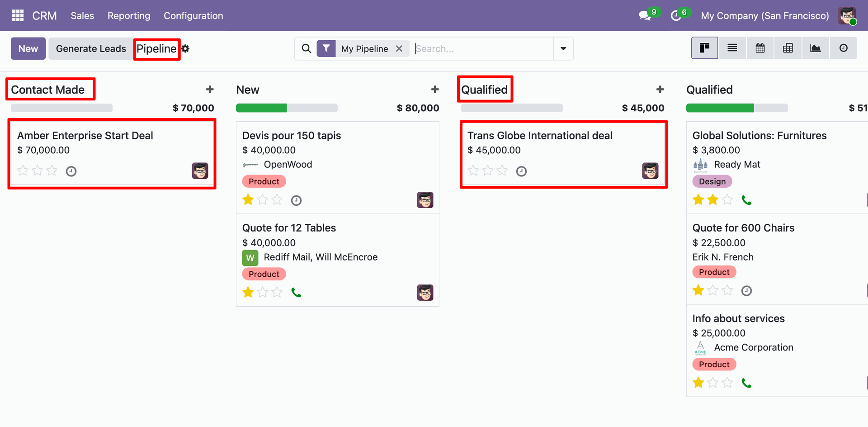Image resolution: width=868 pixels, height=427 pixels.
Task: Open the messages conversation icon
Action: point(645,16)
